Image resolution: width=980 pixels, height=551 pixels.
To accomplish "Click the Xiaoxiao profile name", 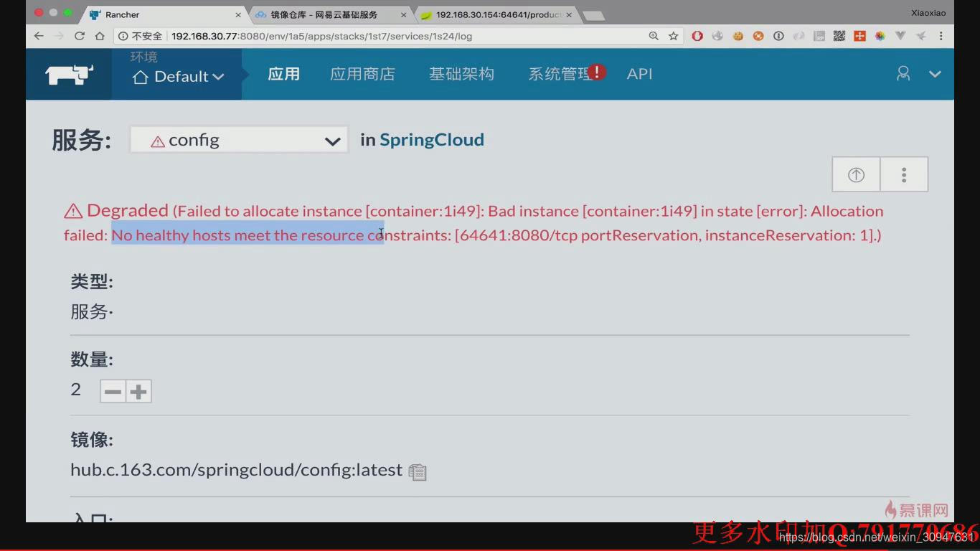I will 928,12.
